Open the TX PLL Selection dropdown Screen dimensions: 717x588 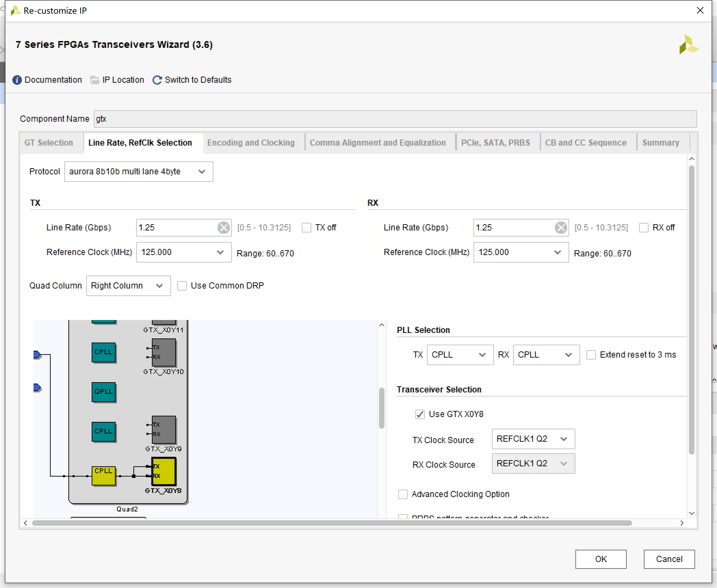460,355
